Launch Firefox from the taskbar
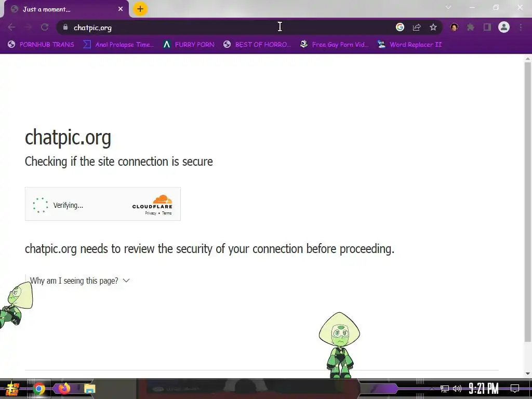532x399 pixels. (x=64, y=388)
